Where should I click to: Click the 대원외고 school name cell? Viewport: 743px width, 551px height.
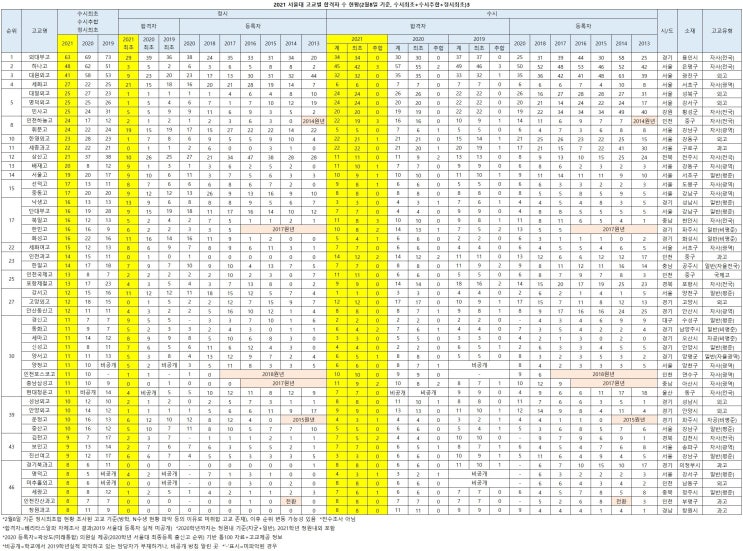[39, 75]
